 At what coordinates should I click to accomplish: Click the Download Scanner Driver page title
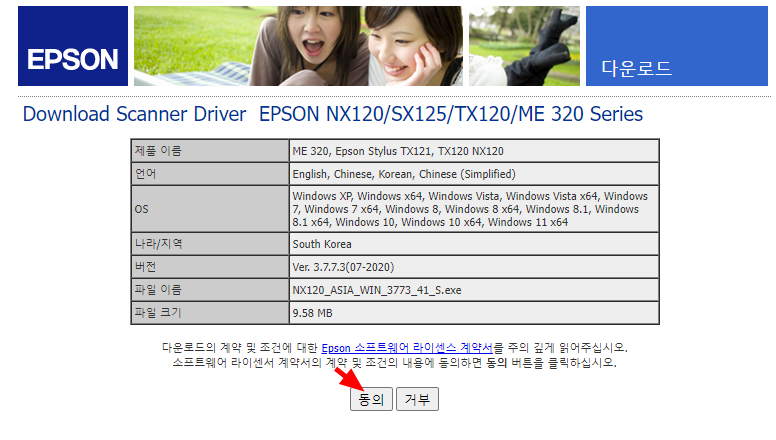point(333,114)
